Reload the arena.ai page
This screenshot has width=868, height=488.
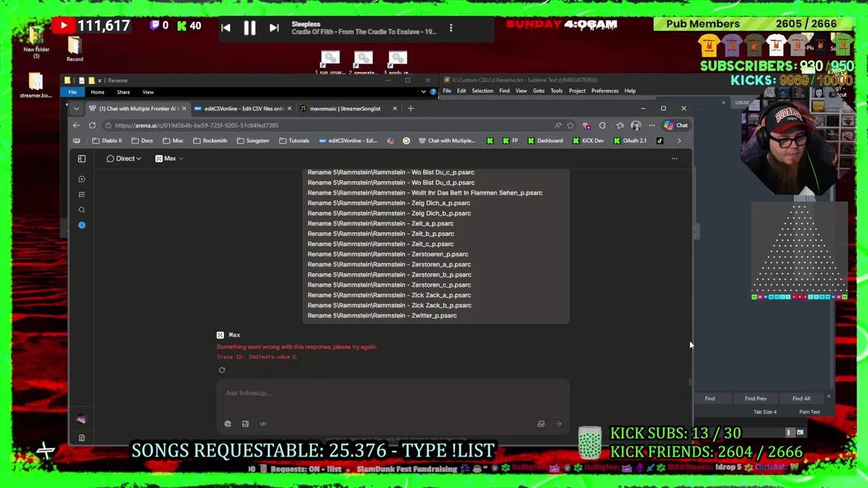pos(92,125)
